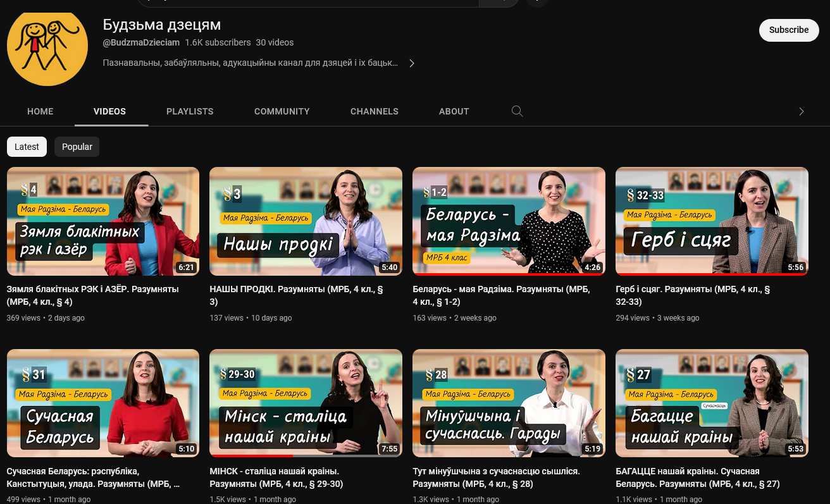Click title БАГАЦЦЕ нашай краіны. Сучасная Беларусь
Screen dimensions: 830x504
pyautogui.click(x=698, y=477)
